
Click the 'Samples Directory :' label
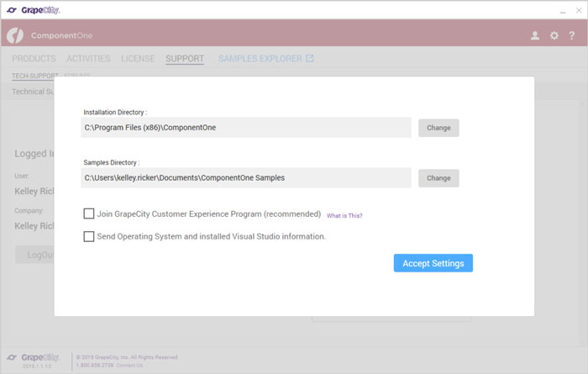[112, 162]
